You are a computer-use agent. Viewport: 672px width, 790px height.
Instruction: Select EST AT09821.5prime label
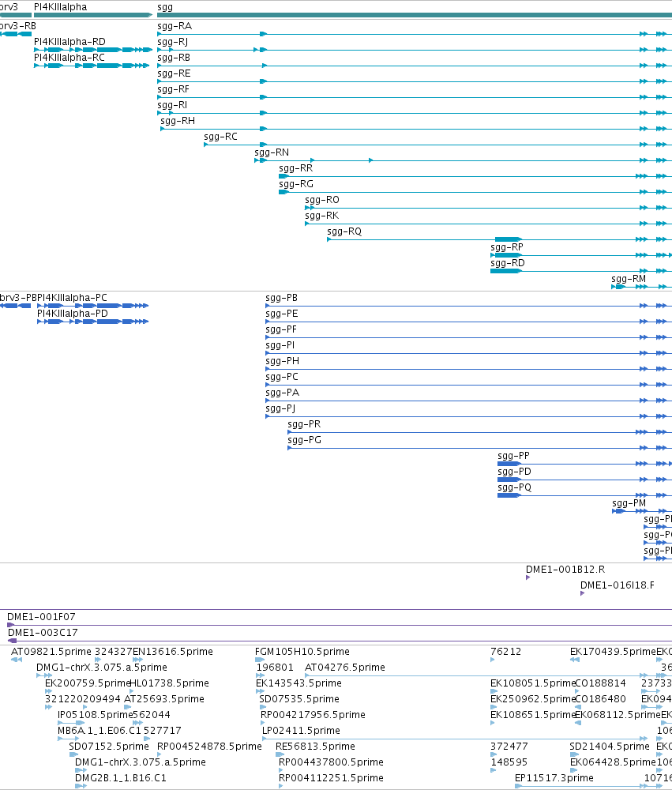[51, 652]
